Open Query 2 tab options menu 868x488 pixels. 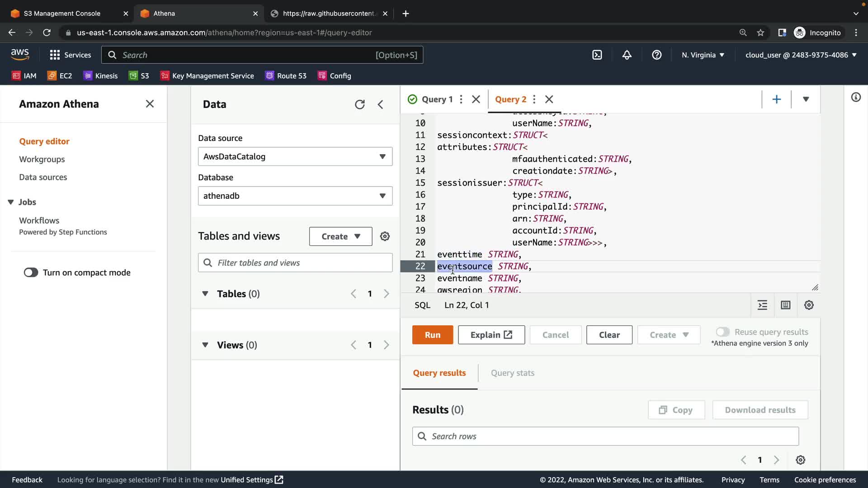pyautogui.click(x=534, y=99)
